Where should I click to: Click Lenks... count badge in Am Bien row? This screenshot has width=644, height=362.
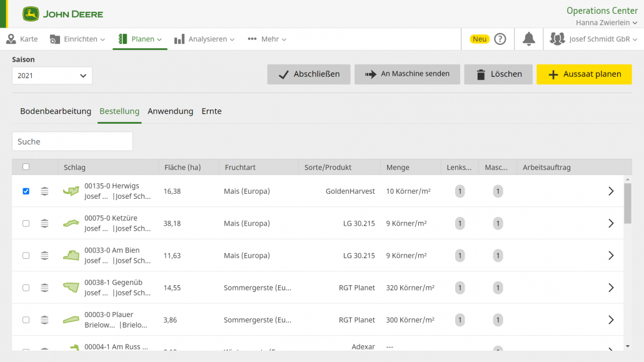(460, 256)
